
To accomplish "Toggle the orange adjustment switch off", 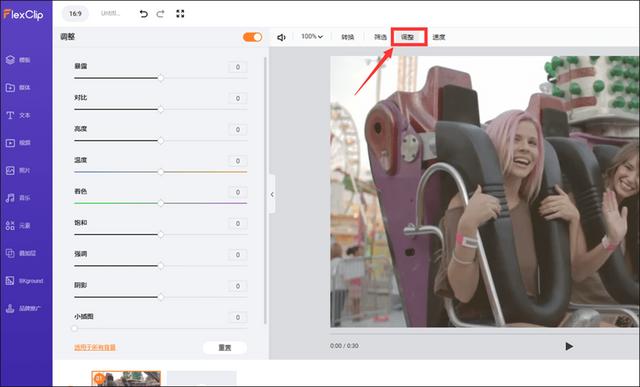I will pyautogui.click(x=252, y=37).
